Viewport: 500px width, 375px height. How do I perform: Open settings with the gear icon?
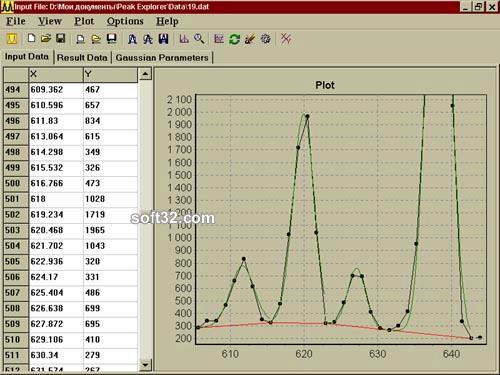[x=266, y=39]
